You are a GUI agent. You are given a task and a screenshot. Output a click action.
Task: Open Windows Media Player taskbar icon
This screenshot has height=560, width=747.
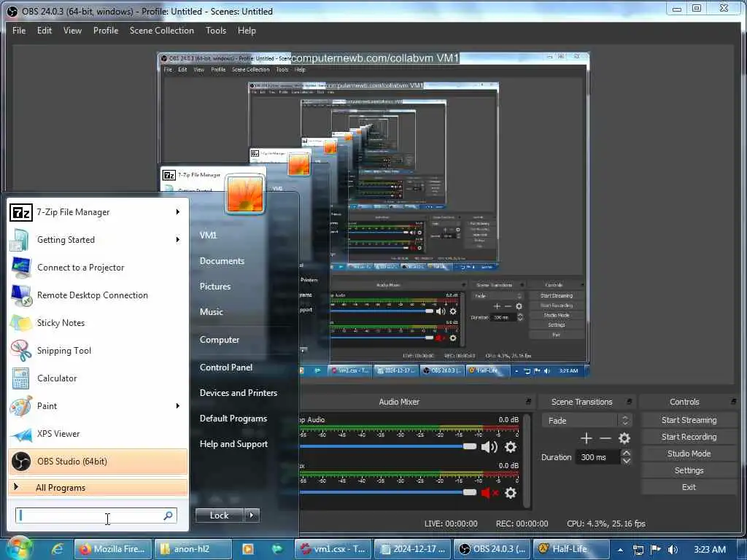coord(248,549)
